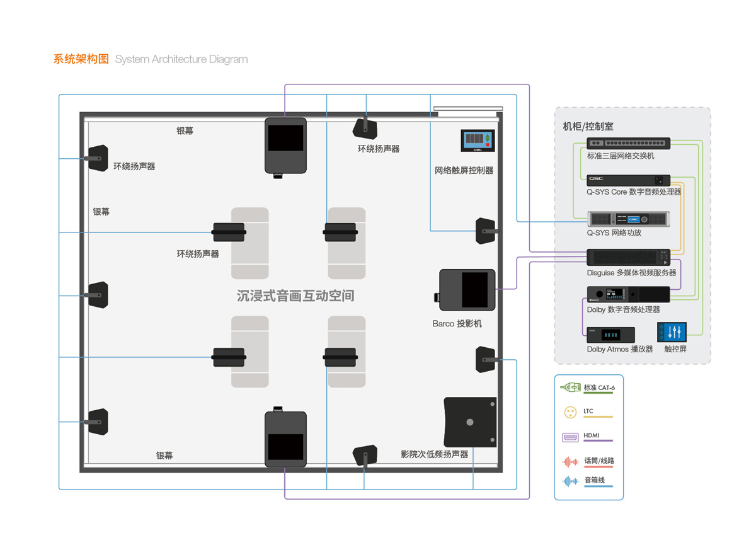Select the Q-SYS network amplifier device
Viewport: 756px width, 557px height.
point(629,219)
